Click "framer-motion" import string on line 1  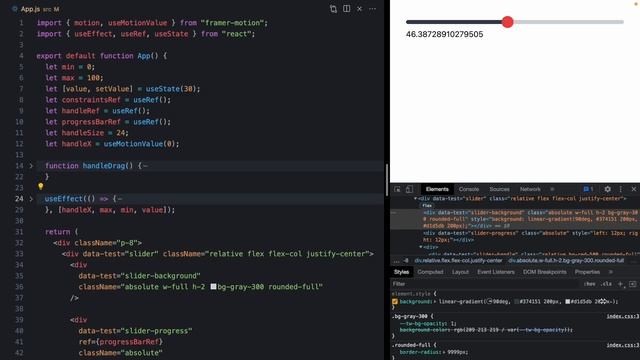click(x=231, y=23)
